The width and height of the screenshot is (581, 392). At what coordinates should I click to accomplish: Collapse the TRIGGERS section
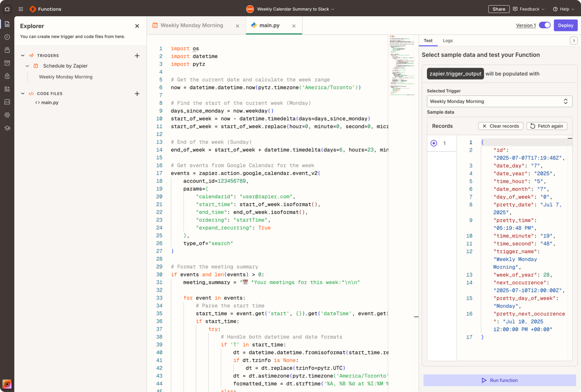tap(23, 55)
